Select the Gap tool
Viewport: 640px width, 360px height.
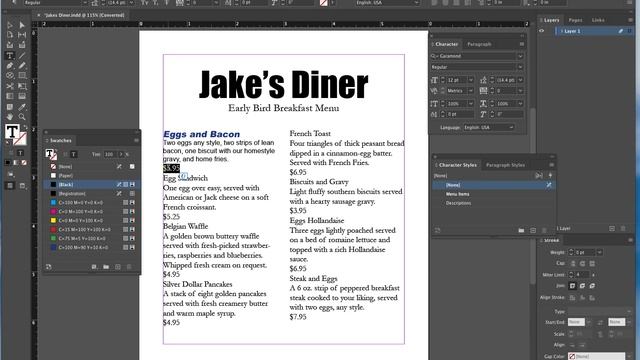[22, 35]
